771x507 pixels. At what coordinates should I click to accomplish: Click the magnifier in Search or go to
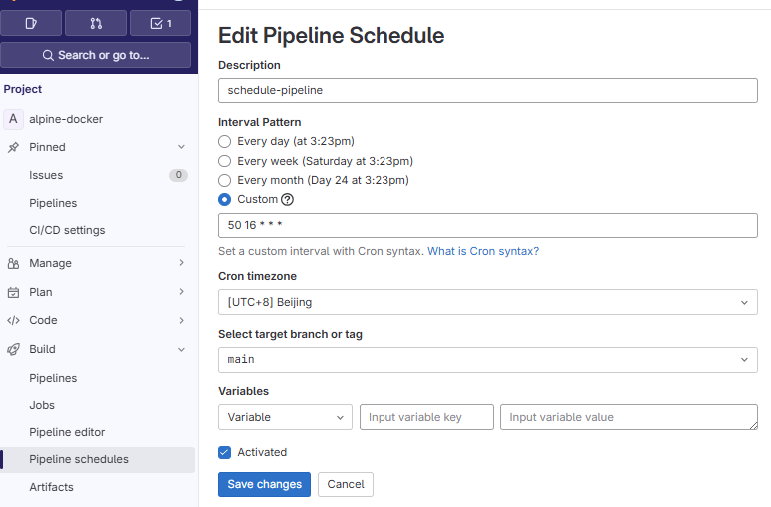[48, 55]
